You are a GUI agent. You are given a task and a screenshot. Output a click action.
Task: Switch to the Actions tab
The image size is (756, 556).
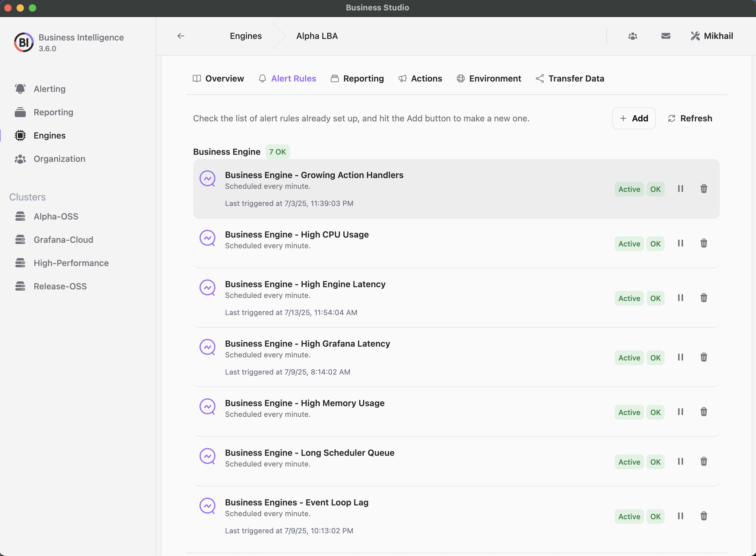[420, 78]
